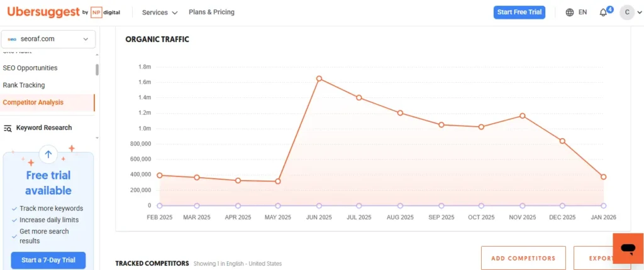Open the seoraf.com project selector
The width and height of the screenshot is (644, 270).
48,39
